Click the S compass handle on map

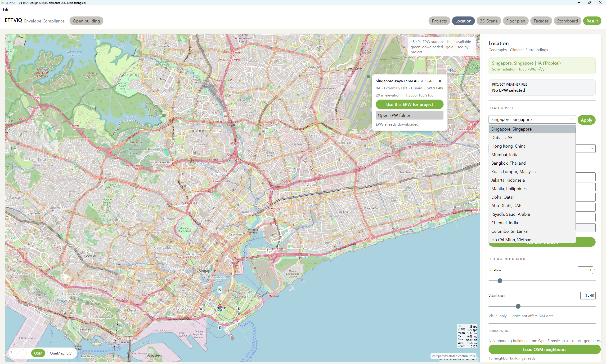pyautogui.click(x=220, y=327)
